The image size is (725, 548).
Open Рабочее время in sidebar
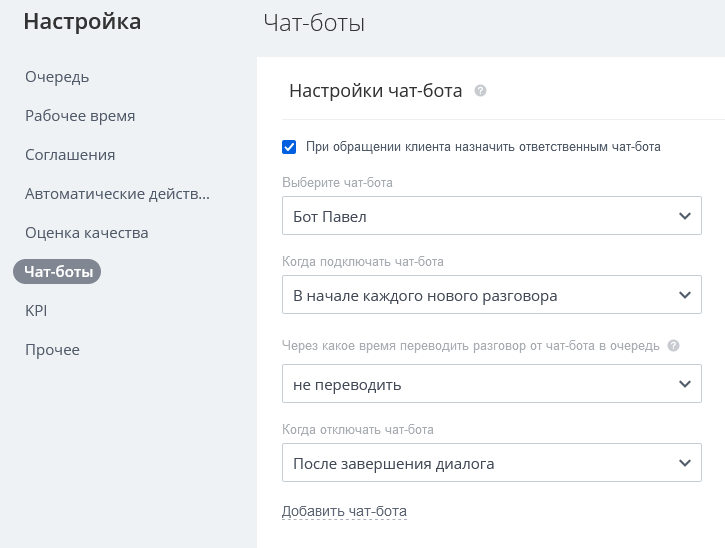80,116
